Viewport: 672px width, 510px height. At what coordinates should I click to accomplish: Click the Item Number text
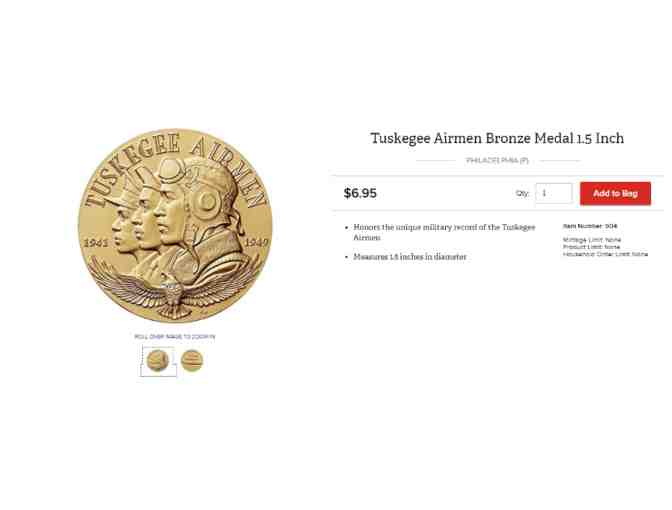pyautogui.click(x=590, y=226)
